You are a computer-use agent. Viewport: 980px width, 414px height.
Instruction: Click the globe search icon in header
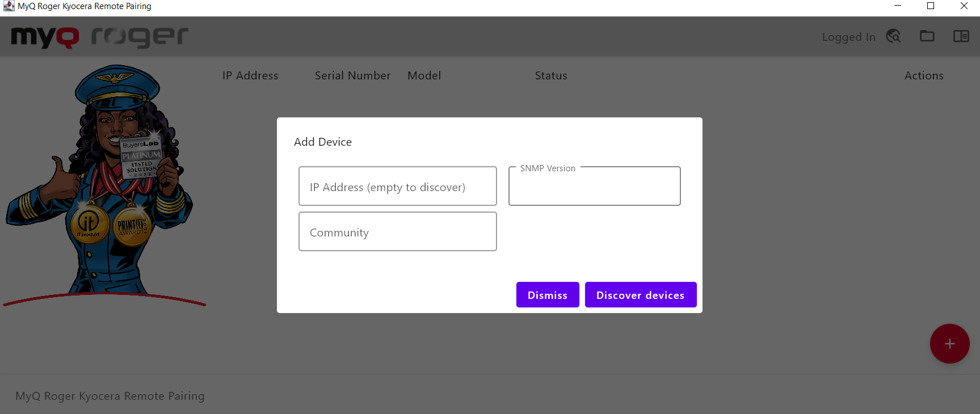[894, 36]
